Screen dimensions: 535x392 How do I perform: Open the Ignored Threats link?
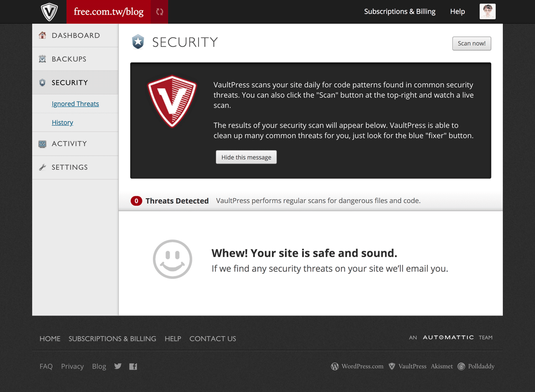[75, 104]
